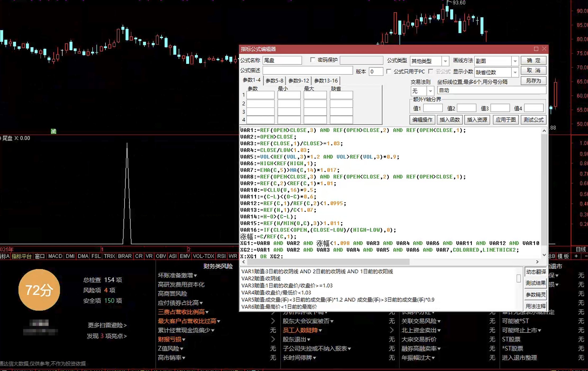Click the 另存为 save-as button

(x=533, y=81)
